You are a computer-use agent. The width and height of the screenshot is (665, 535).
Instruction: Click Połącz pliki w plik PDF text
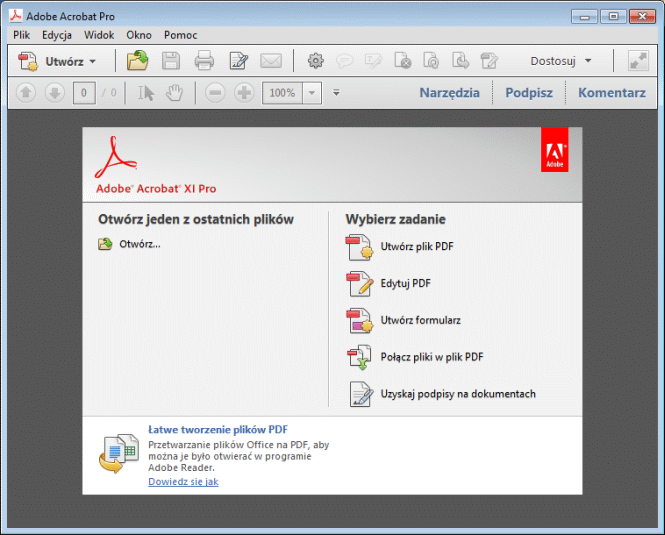[432, 357]
